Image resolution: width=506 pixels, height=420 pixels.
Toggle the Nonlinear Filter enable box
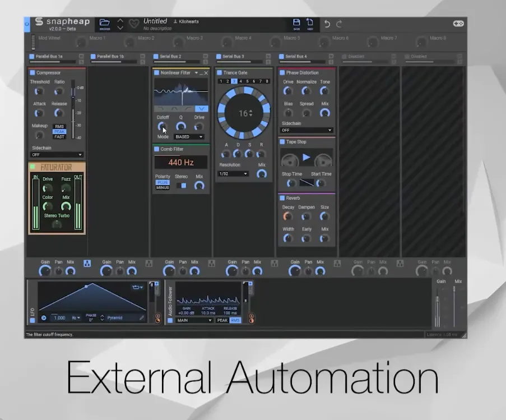coord(156,73)
